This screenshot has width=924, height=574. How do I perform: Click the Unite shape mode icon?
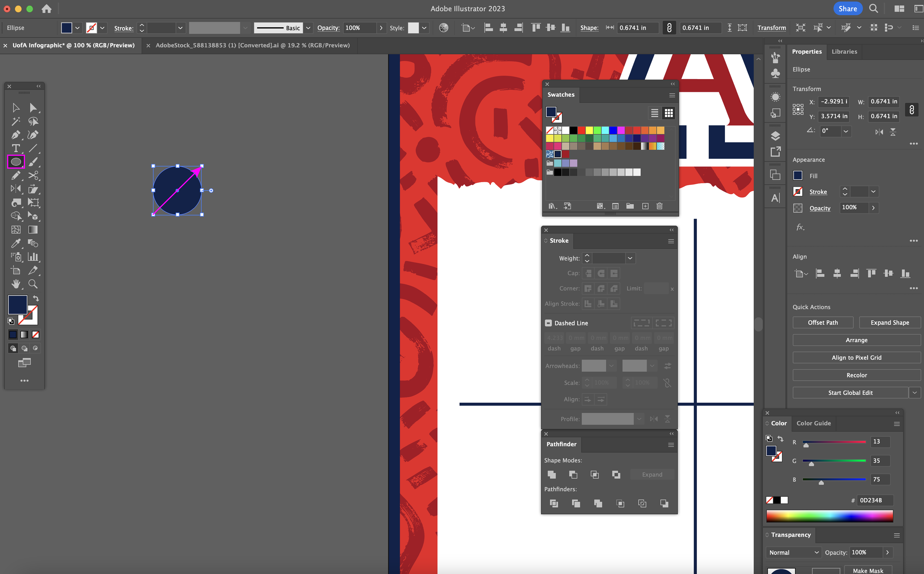[552, 475]
